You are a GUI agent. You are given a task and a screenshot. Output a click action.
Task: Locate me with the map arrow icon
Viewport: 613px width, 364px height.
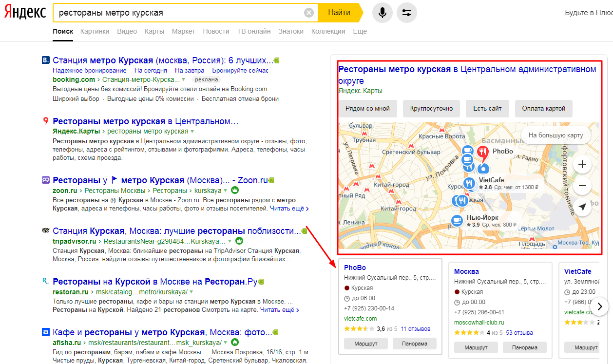582,207
